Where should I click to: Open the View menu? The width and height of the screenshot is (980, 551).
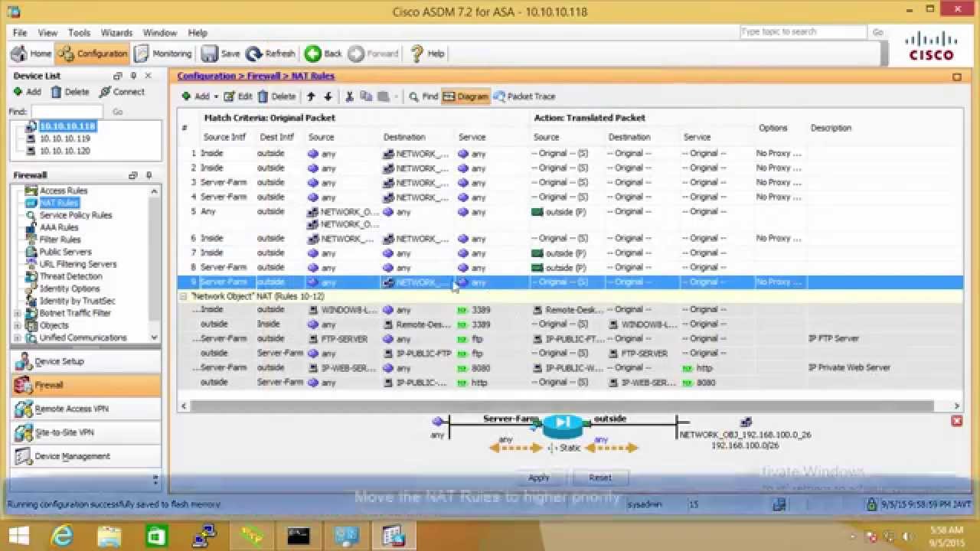(x=47, y=33)
